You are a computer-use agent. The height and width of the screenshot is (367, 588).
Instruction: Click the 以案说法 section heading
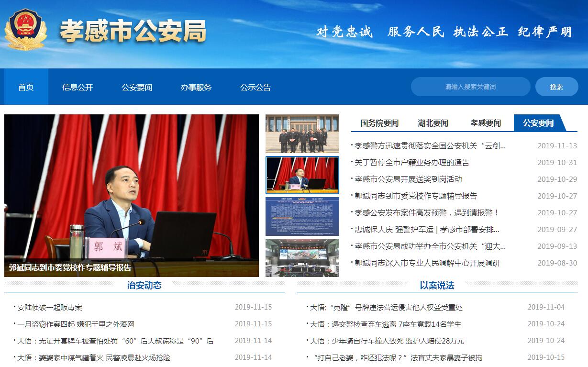pos(437,286)
